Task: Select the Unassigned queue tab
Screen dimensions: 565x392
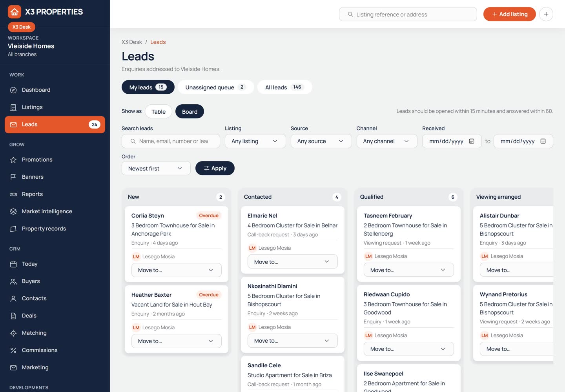Action: pyautogui.click(x=216, y=87)
